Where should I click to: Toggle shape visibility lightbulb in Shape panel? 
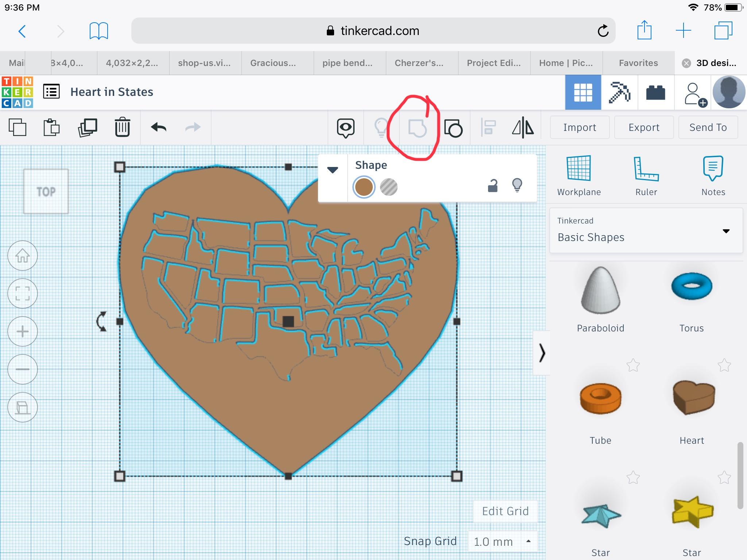517,185
